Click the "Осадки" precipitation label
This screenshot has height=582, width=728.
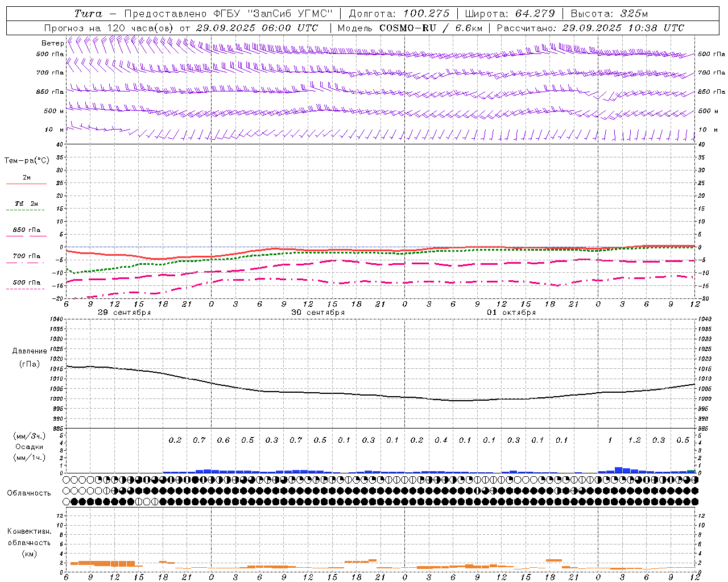[x=30, y=447]
